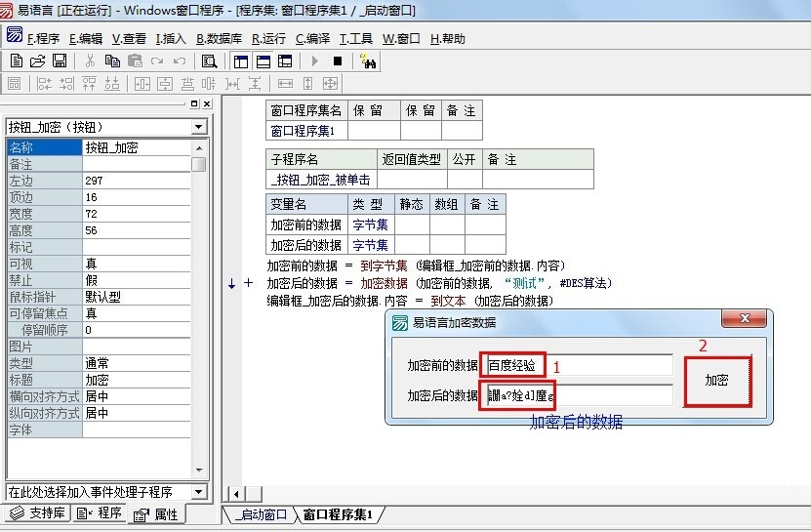Click the 横向对齐方式 property value 居中
Screen dimensions: 811x532
[137, 396]
